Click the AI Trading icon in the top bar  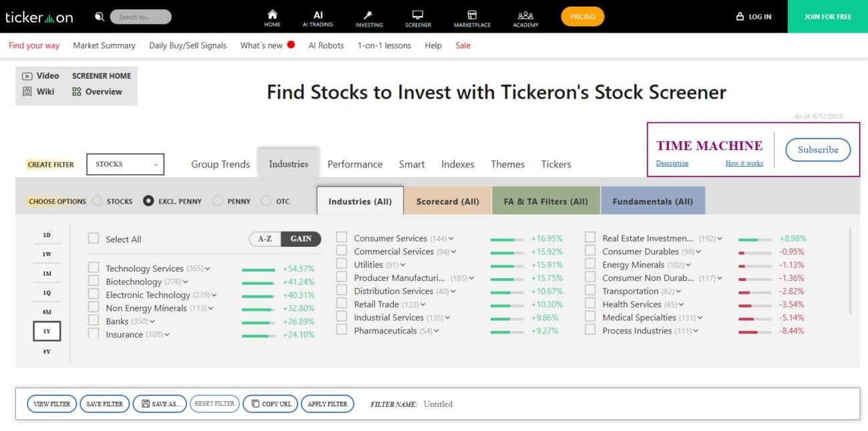[318, 13]
